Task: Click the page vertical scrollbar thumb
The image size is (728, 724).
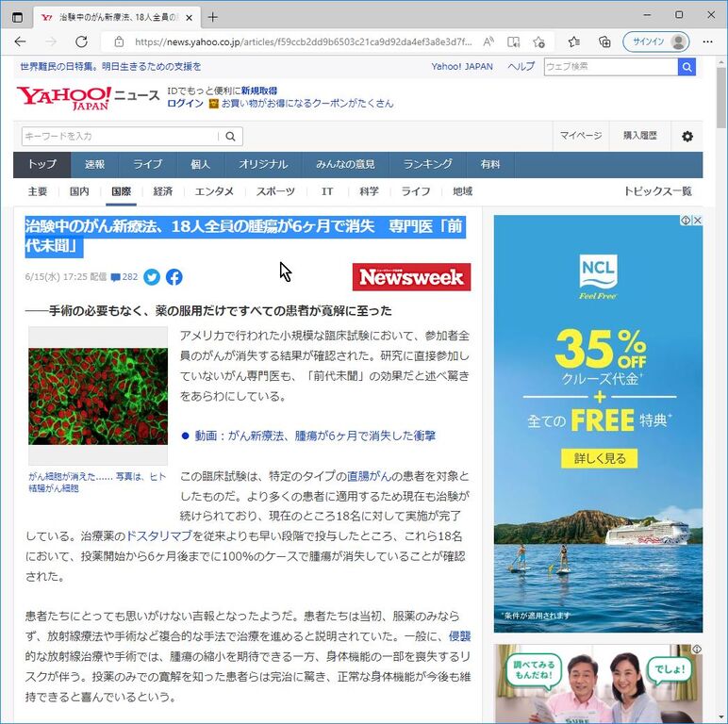Action: 721,97
